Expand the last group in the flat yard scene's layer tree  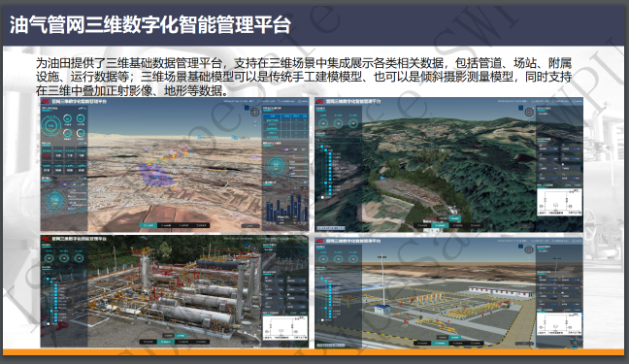[x=318, y=320]
